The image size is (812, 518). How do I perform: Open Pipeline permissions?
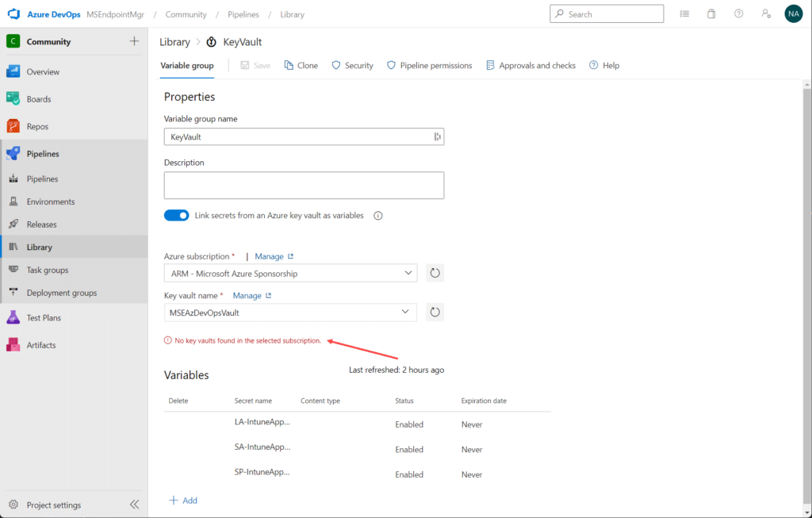[x=429, y=65]
